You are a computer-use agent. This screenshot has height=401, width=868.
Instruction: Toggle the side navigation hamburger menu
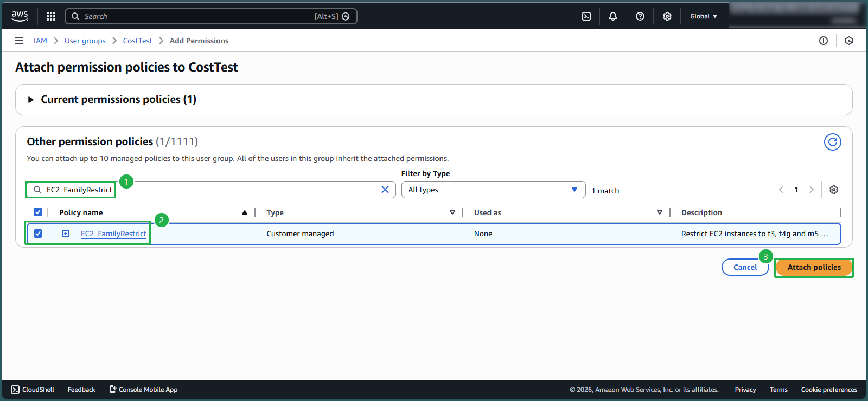pyautogui.click(x=19, y=41)
